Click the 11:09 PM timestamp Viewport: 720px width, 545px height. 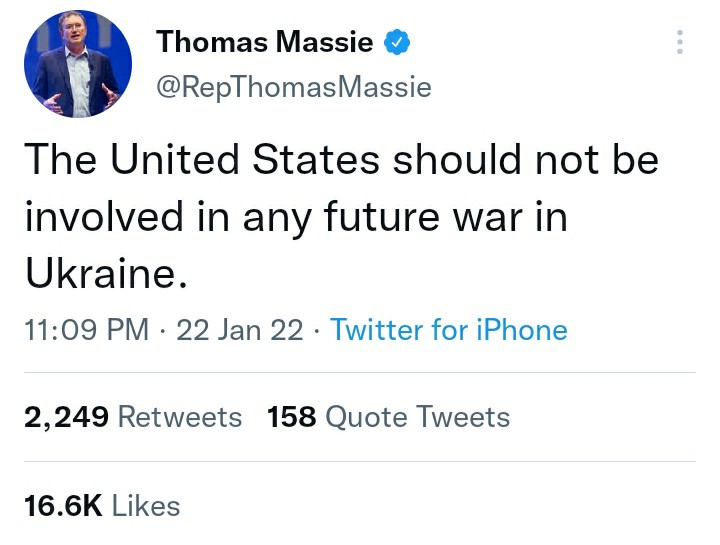(87, 330)
